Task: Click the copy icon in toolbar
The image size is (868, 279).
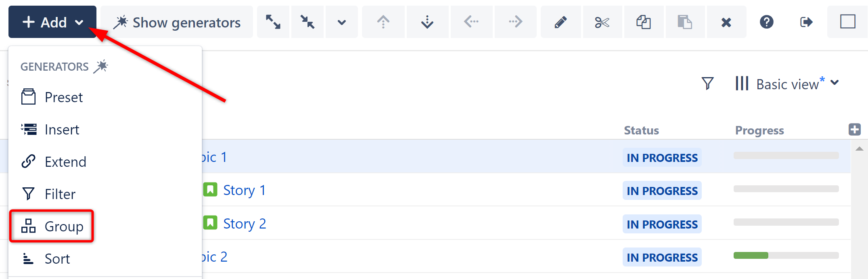Action: [x=644, y=22]
